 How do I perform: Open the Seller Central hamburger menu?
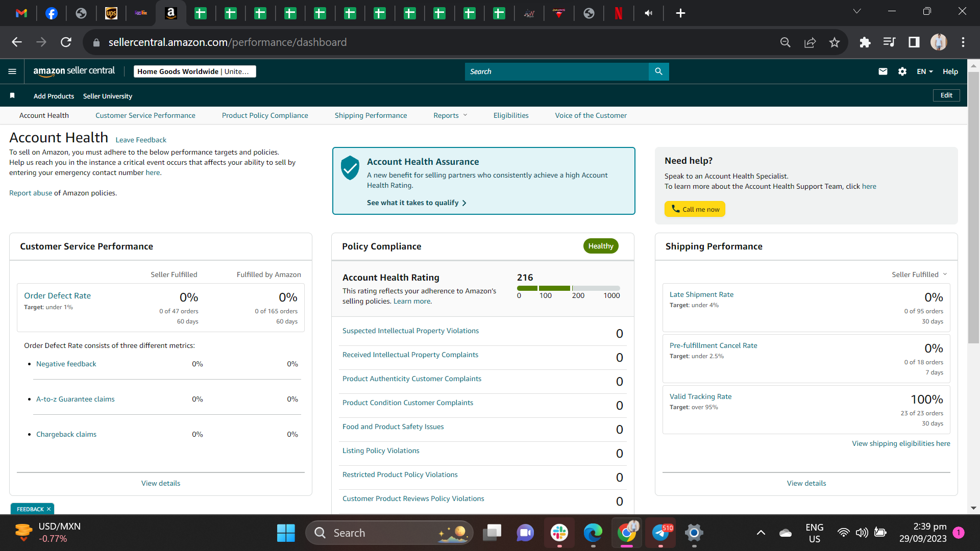[x=12, y=71]
